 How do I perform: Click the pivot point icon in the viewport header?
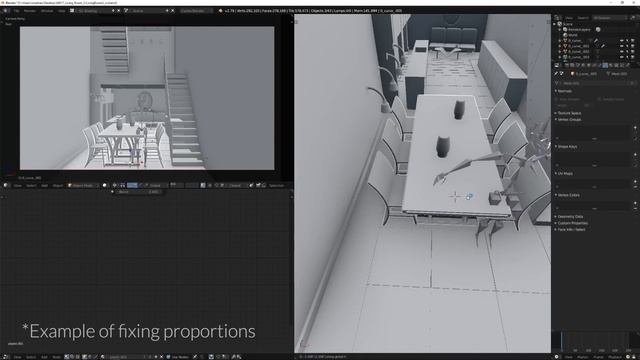click(x=115, y=185)
